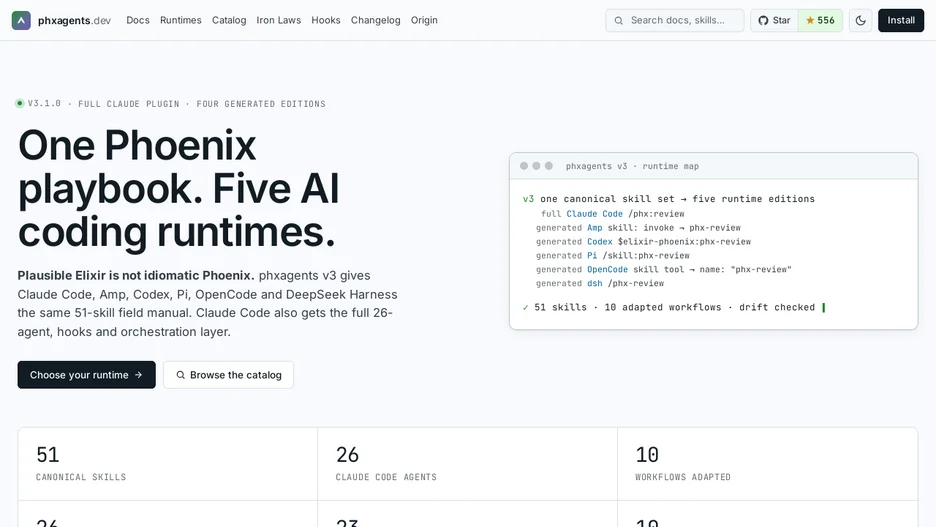Click the dsh link in runtime map
Screen dimensions: 936x527
click(x=595, y=283)
